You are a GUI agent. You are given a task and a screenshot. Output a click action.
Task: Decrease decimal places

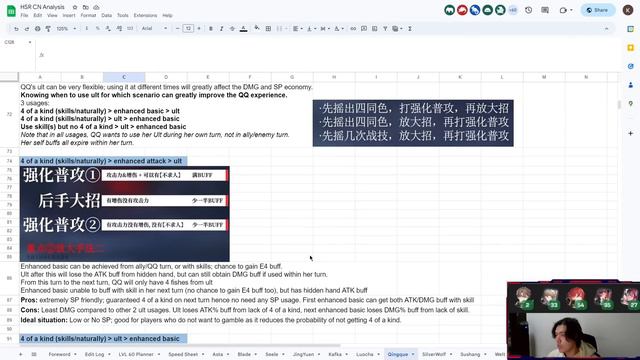tap(108, 29)
